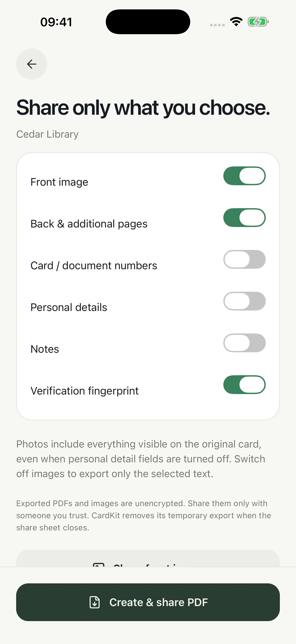Tap the Verification fingerprint label

click(x=84, y=391)
